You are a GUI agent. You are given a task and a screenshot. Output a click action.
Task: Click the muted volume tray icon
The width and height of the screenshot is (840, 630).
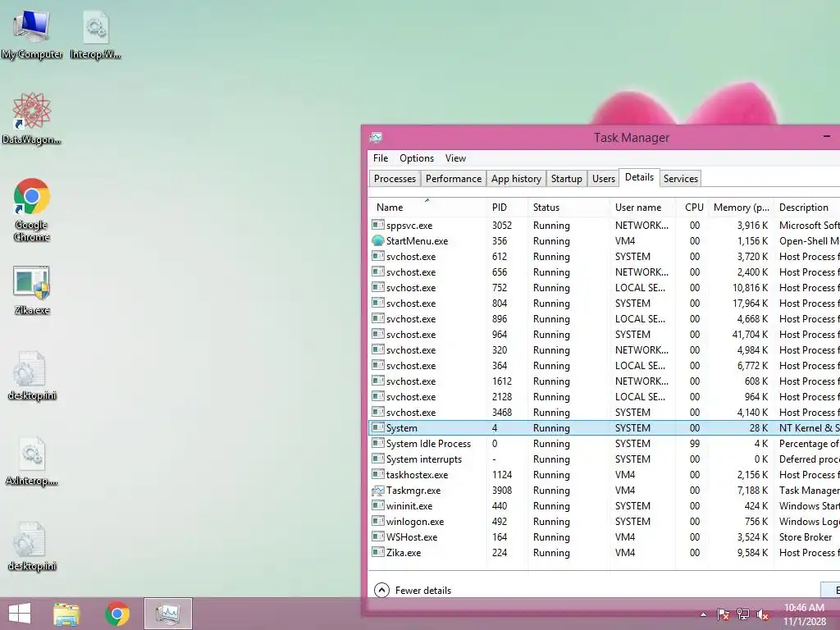762,614
